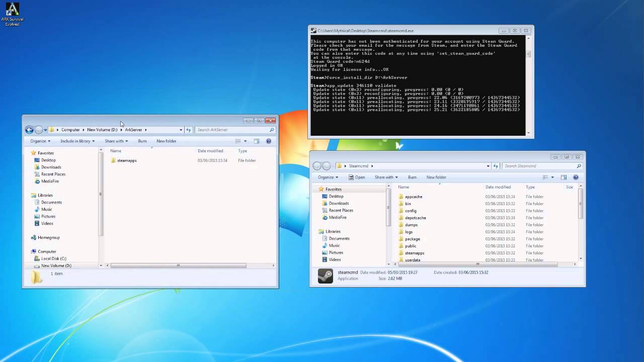
Task: Click Back arrow in ArkServer window
Action: 29,130
